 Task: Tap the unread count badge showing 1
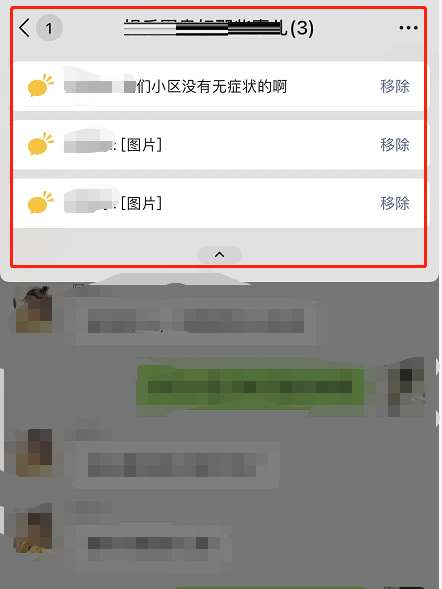coord(49,28)
